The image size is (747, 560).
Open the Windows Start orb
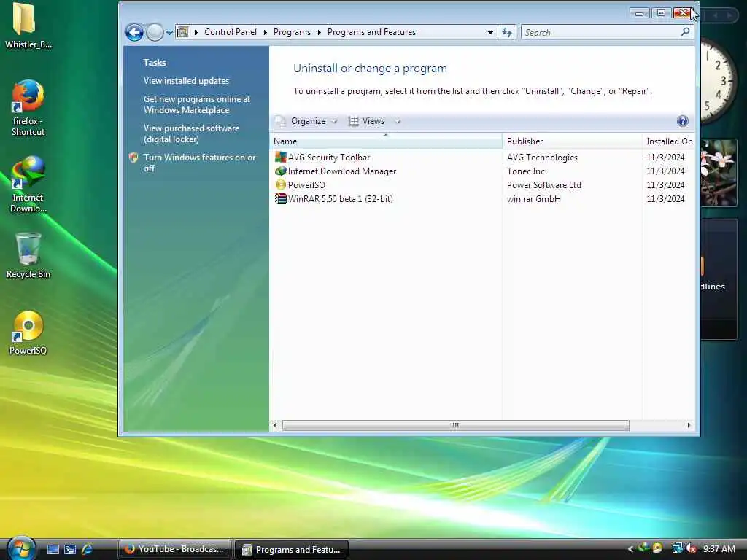pos(20,548)
